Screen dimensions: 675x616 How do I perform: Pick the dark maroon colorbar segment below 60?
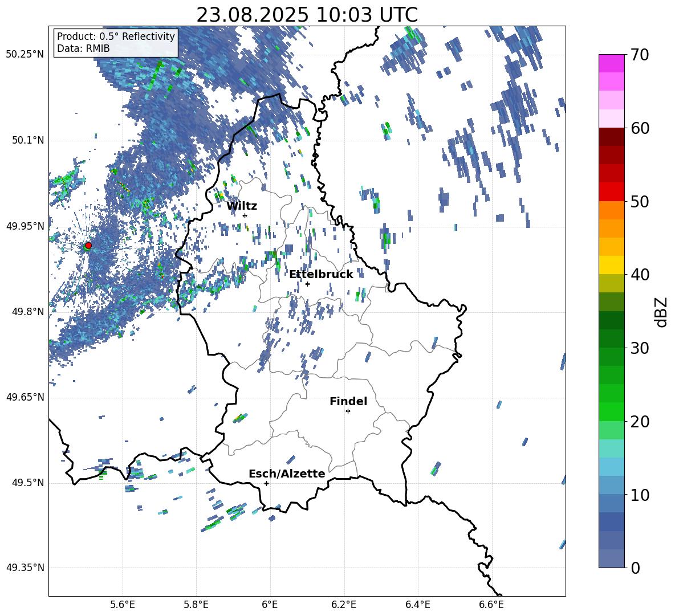click(x=611, y=137)
